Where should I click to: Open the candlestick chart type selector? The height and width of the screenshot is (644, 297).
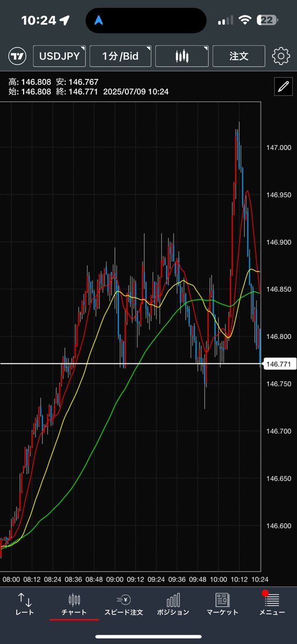182,56
